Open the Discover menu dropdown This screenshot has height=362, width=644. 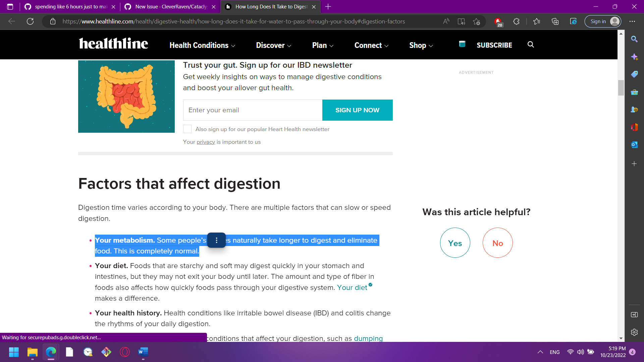click(273, 45)
